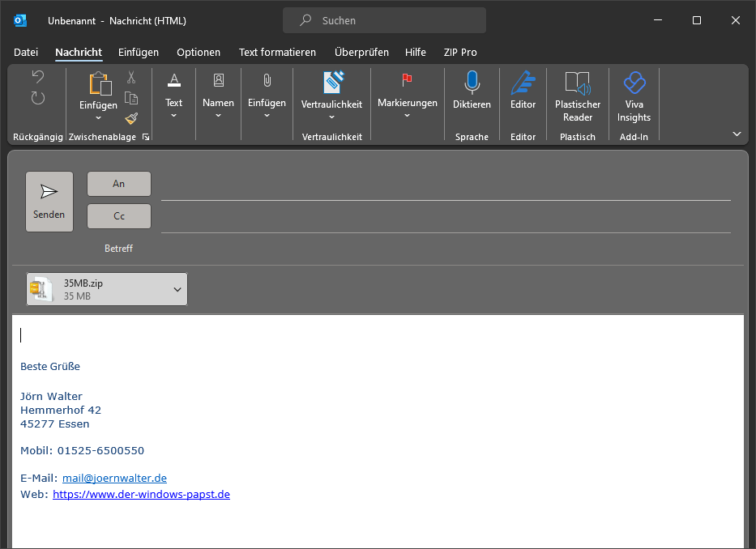Click the Cut scissors icon

click(x=131, y=78)
